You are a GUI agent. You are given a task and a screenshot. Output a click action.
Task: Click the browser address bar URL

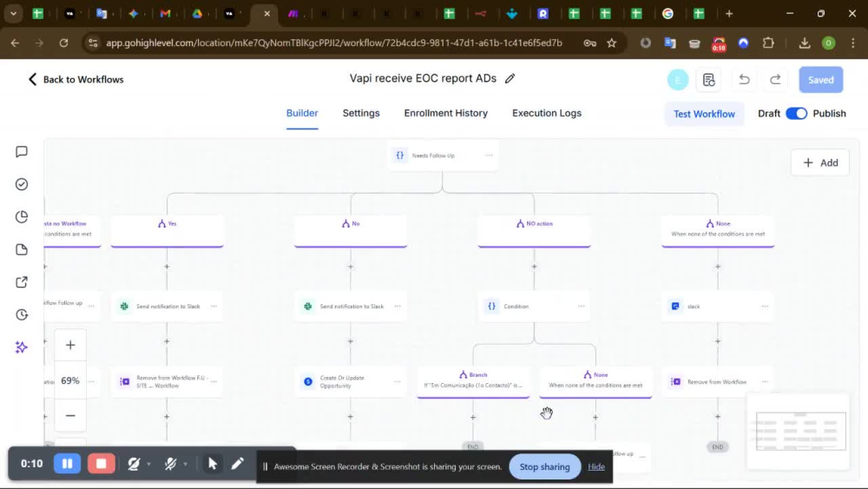point(334,43)
